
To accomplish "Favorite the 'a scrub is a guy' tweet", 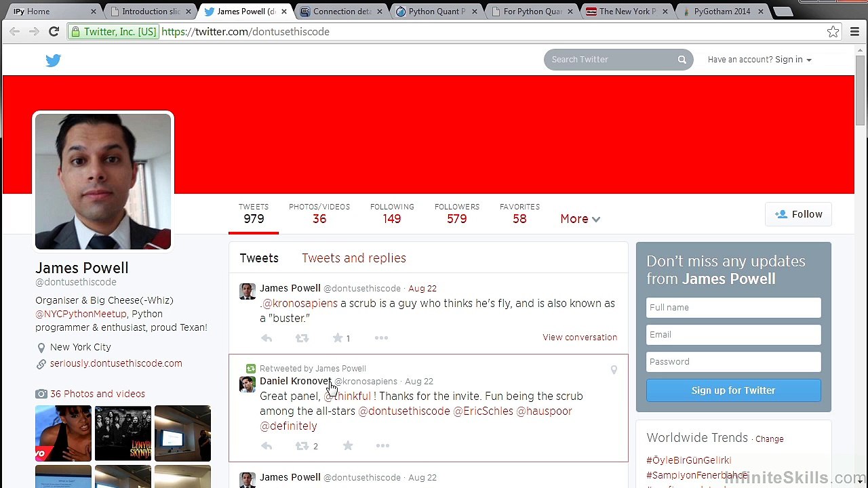I will [337, 338].
